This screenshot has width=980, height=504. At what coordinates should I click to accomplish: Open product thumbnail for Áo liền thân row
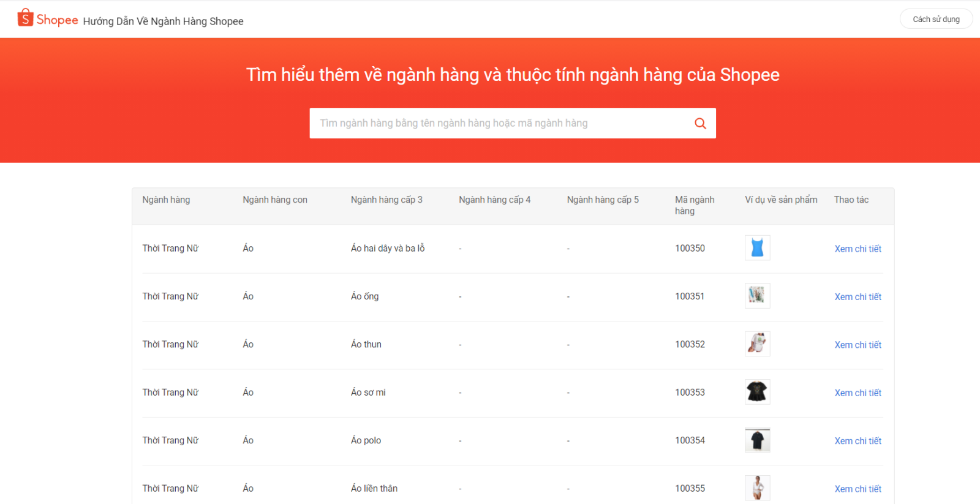coord(757,488)
